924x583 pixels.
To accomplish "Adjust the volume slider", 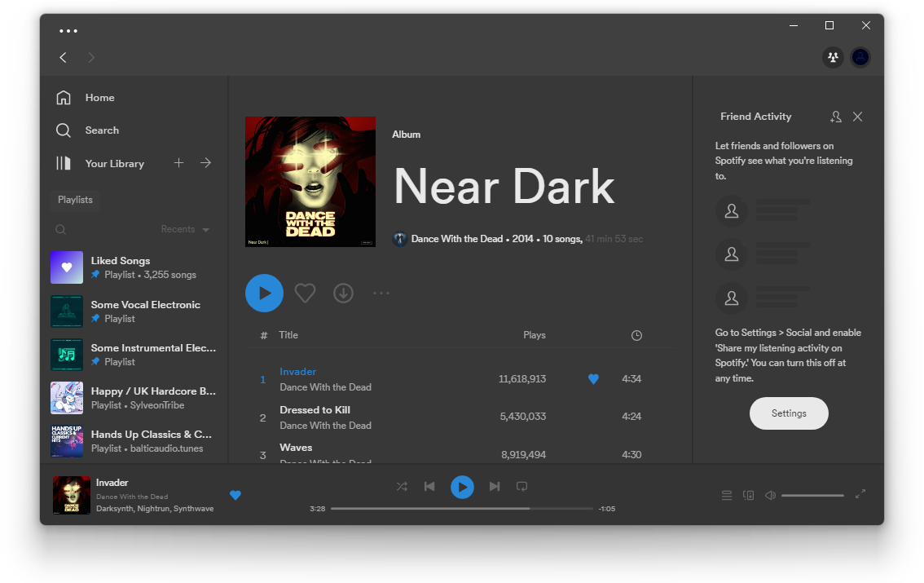I will pos(812,495).
